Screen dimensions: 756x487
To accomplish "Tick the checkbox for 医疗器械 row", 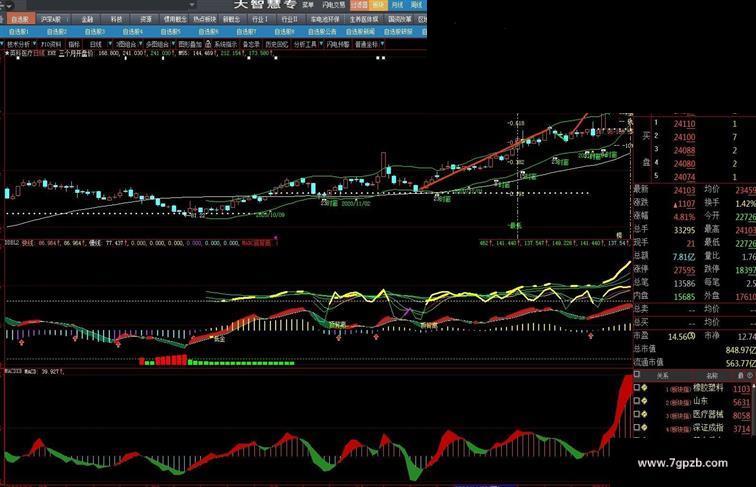I will 637,414.
